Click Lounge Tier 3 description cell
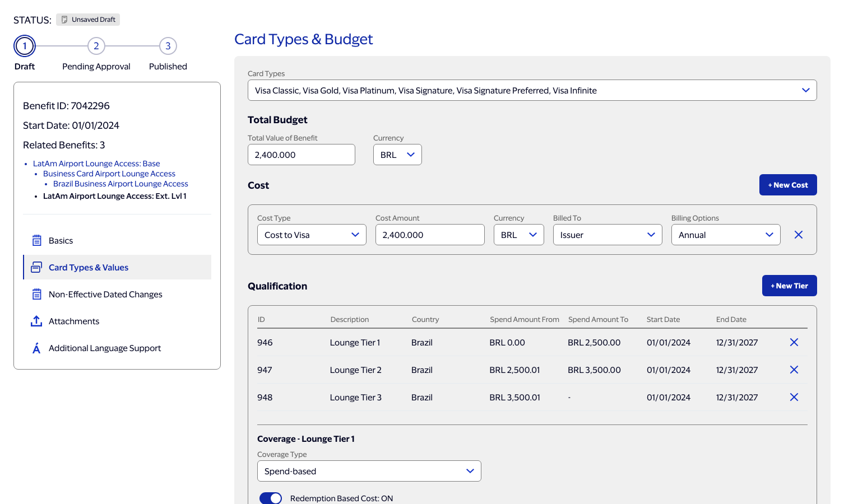Screen dimensions: 844x504 355,398
